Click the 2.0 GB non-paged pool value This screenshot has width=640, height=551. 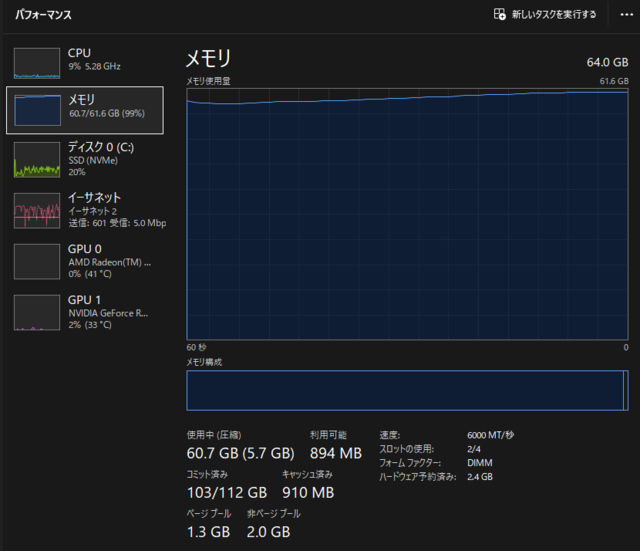(x=269, y=532)
